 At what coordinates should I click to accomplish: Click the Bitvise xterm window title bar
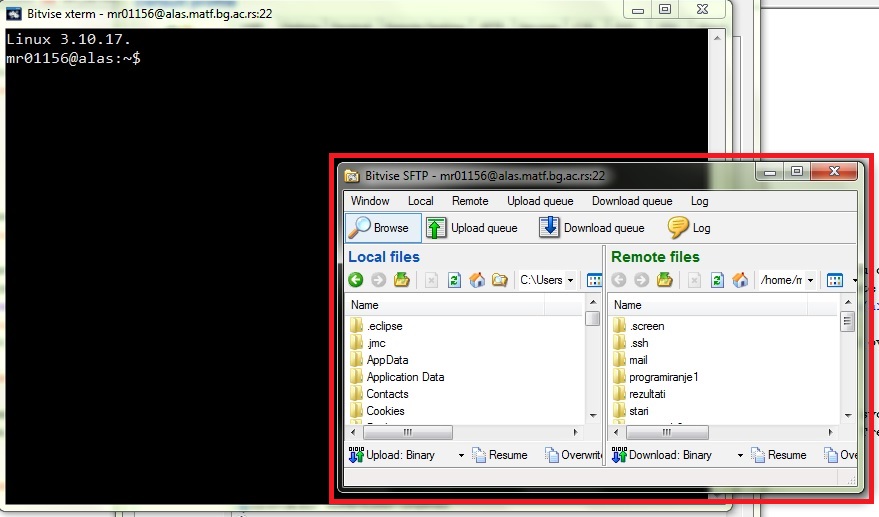point(314,13)
